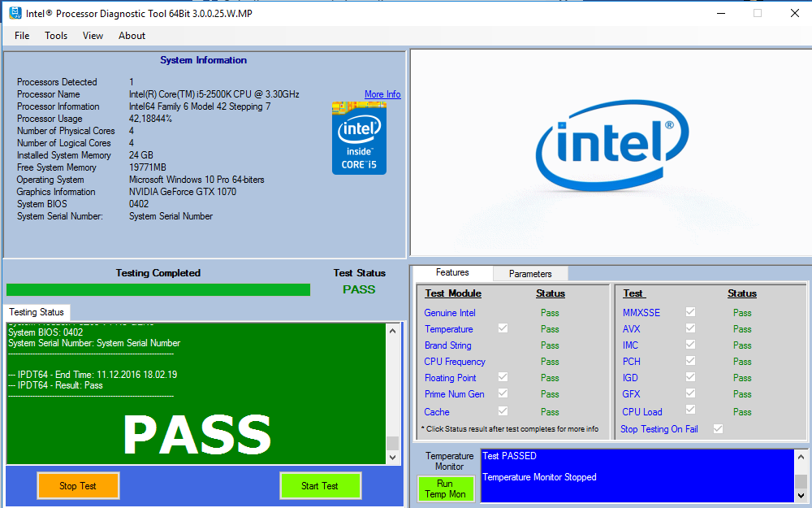This screenshot has width=812, height=508.
Task: Close the diagnostic tool window
Action: click(795, 14)
